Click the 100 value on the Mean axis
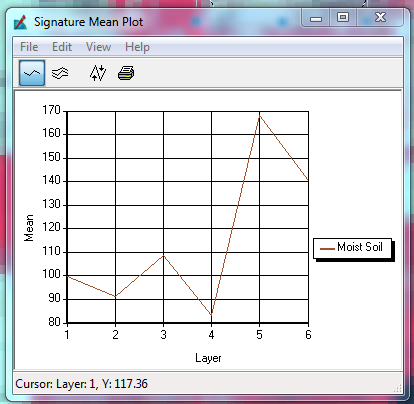The width and height of the screenshot is (414, 404). [x=52, y=274]
